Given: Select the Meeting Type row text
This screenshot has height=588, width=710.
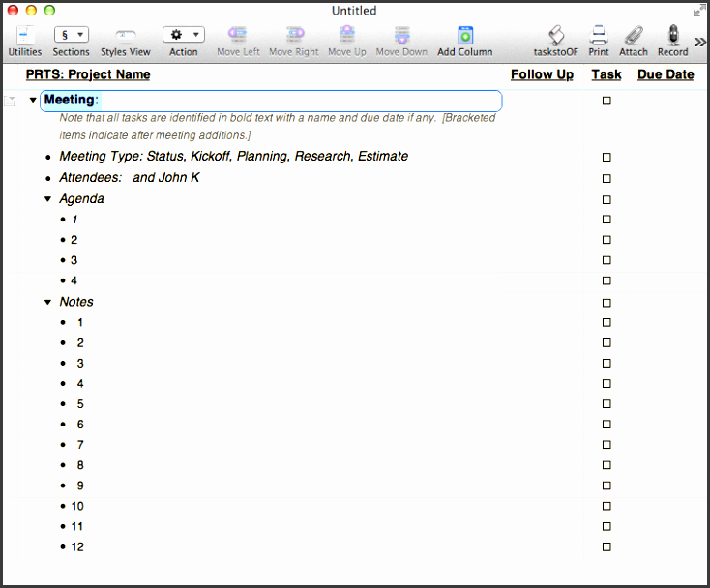Looking at the screenshot, I should click(x=234, y=156).
